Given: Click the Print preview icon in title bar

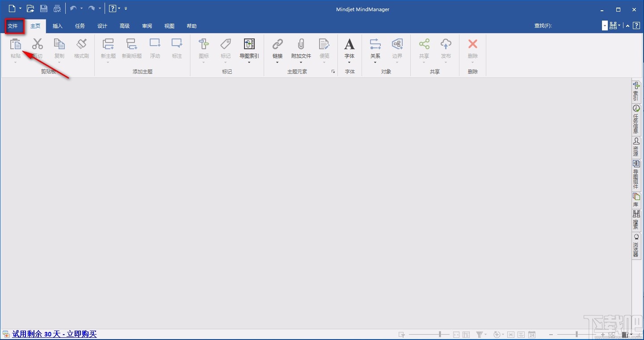Looking at the screenshot, I should point(57,8).
